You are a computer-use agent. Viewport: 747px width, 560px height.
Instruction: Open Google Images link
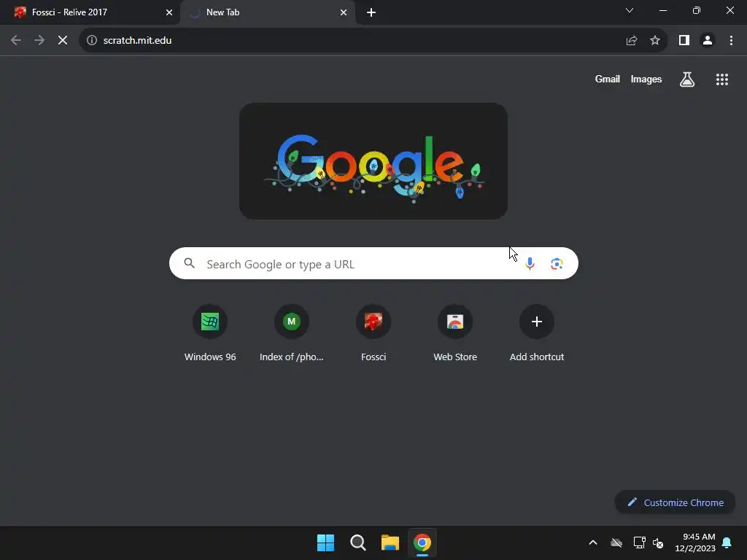pyautogui.click(x=646, y=79)
